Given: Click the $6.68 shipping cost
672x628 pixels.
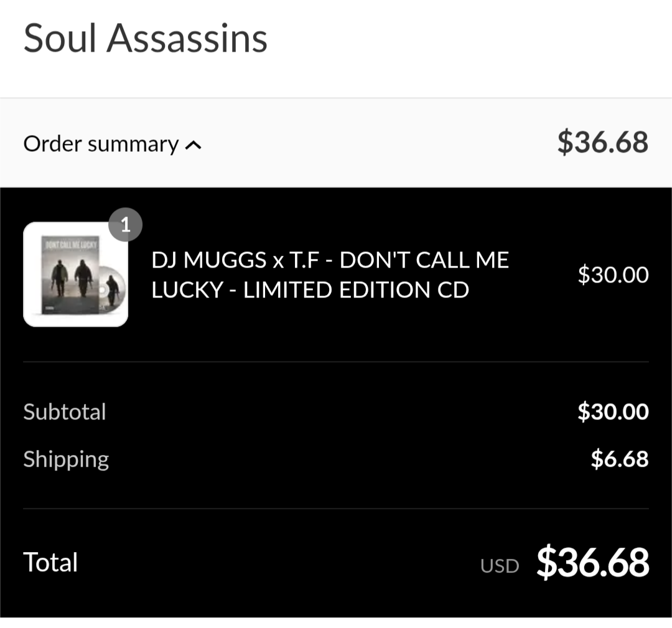Looking at the screenshot, I should point(619,459).
